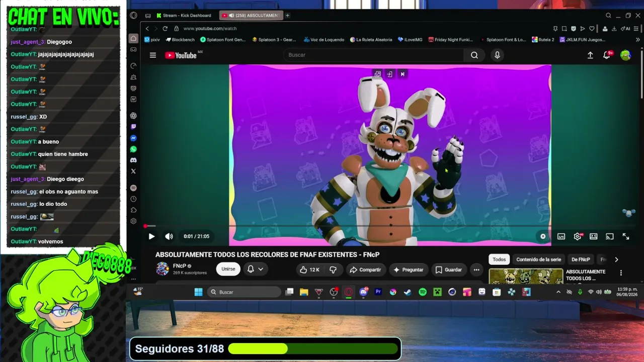This screenshot has height=362, width=644.
Task: Expand the system tray hidden icons
Action: [558, 292]
